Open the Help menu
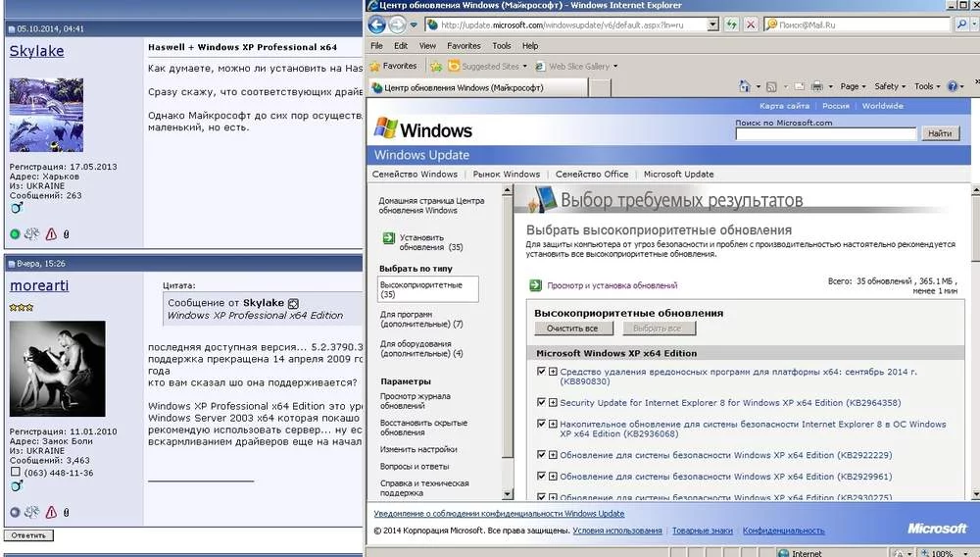Image resolution: width=980 pixels, height=557 pixels. pyautogui.click(x=530, y=46)
